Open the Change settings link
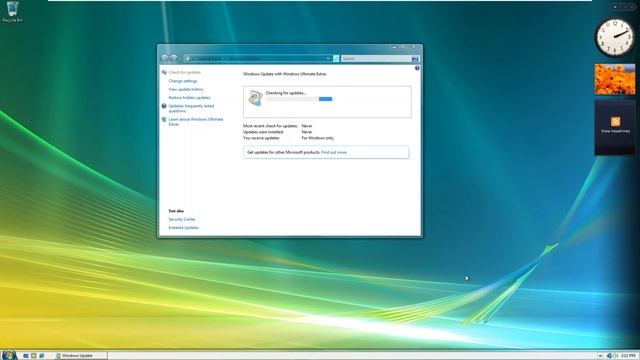This screenshot has width=640, height=360. point(182,81)
